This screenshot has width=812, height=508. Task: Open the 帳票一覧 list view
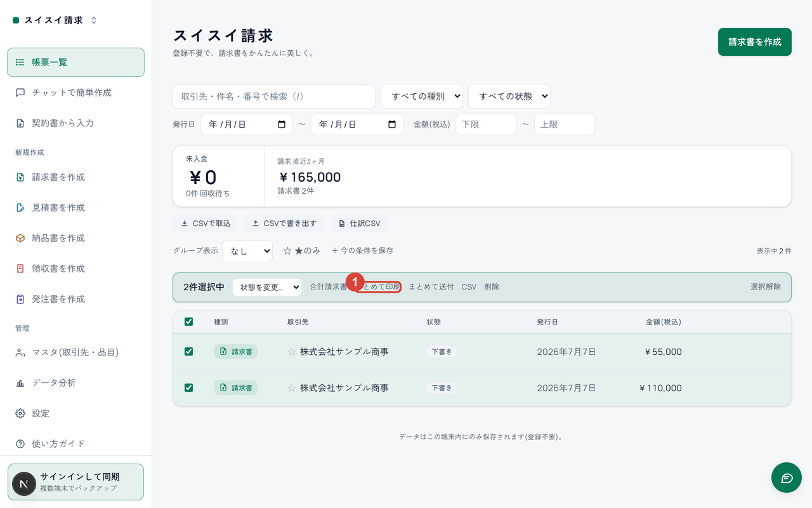tap(75, 62)
